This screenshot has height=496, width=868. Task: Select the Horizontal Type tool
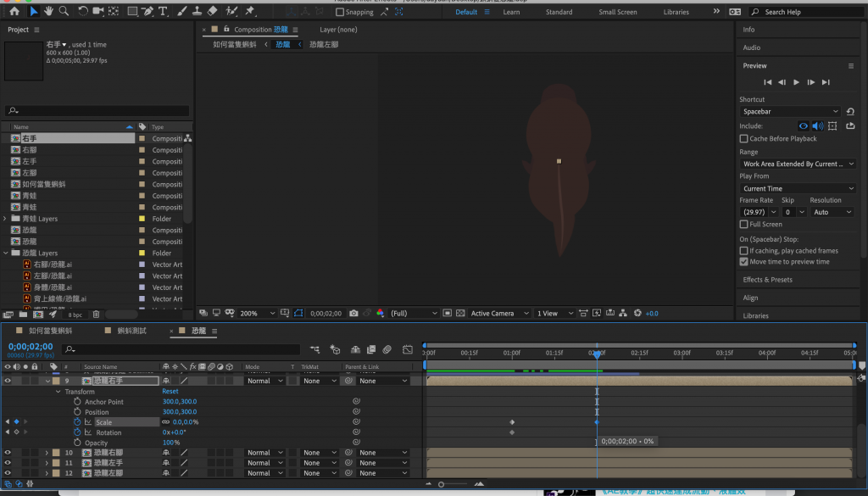point(163,12)
